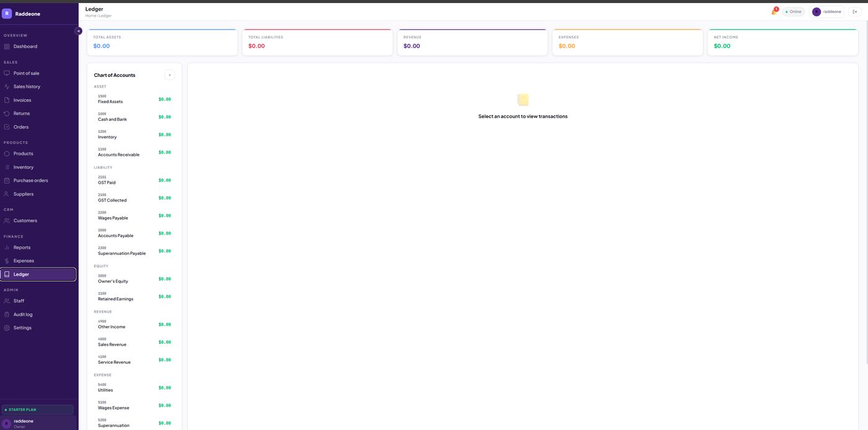
Task: Click the Raddeone logo icon
Action: pos(7,14)
